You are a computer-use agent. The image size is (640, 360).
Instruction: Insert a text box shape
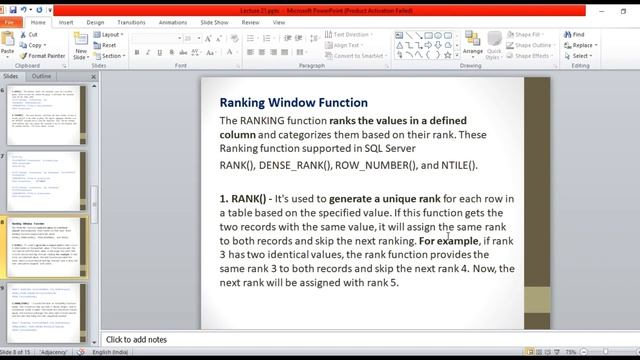399,36
